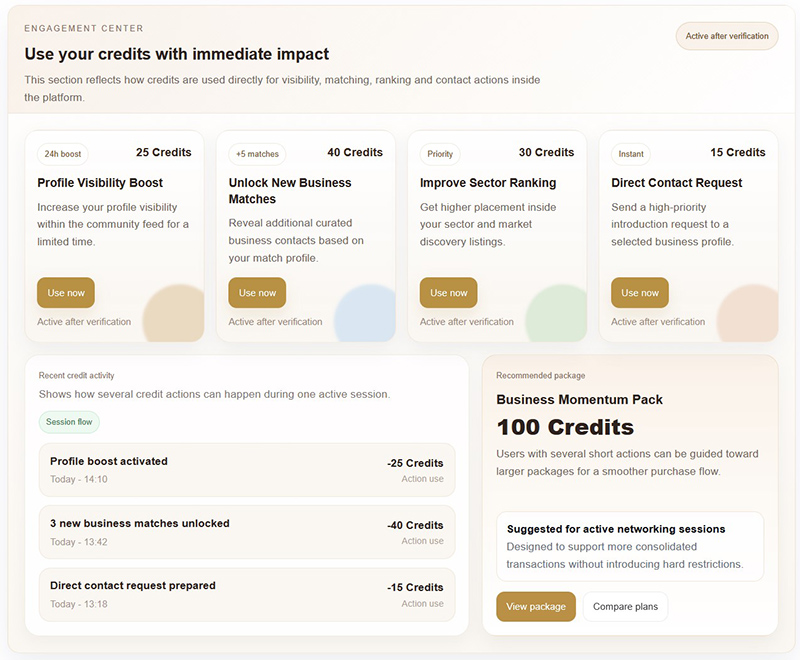This screenshot has width=800, height=660.
Task: Open the View package button
Action: (536, 606)
